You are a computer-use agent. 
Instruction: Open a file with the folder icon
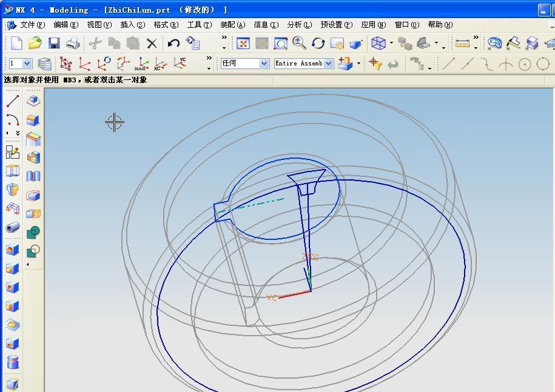pyautogui.click(x=35, y=43)
